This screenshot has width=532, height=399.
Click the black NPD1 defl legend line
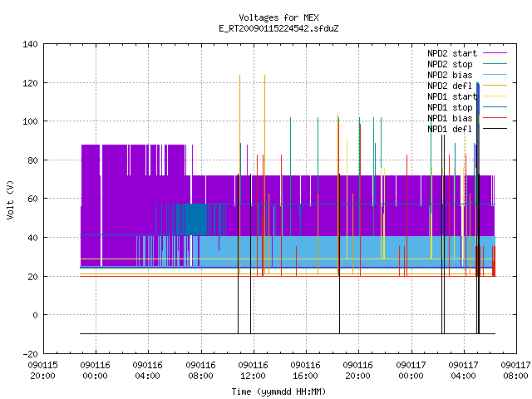[x=495, y=129]
